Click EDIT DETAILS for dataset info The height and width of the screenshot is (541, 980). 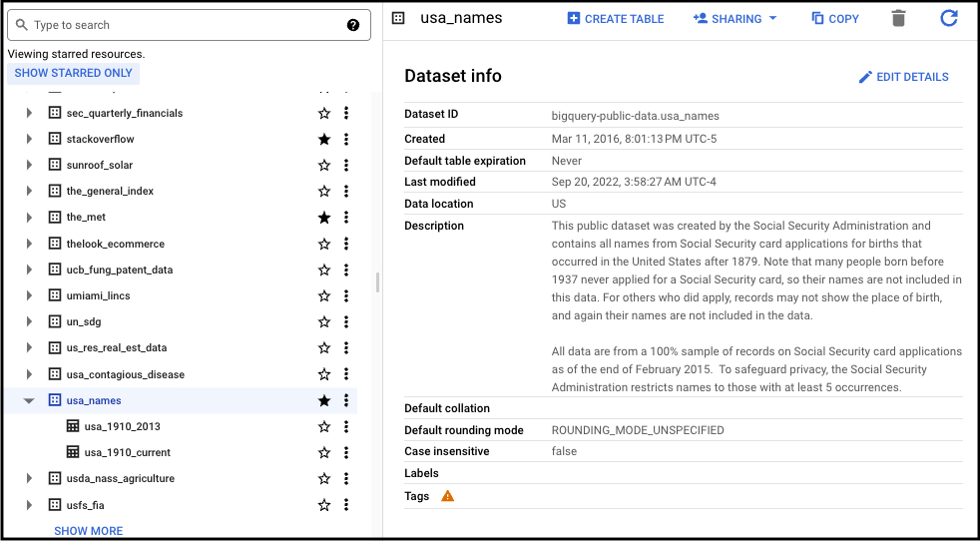click(904, 77)
